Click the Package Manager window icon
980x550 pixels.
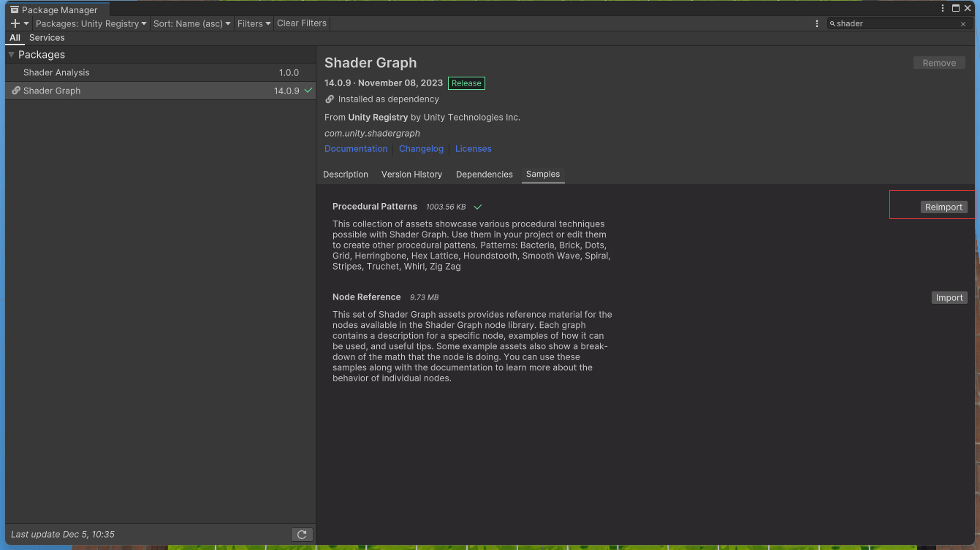point(14,10)
